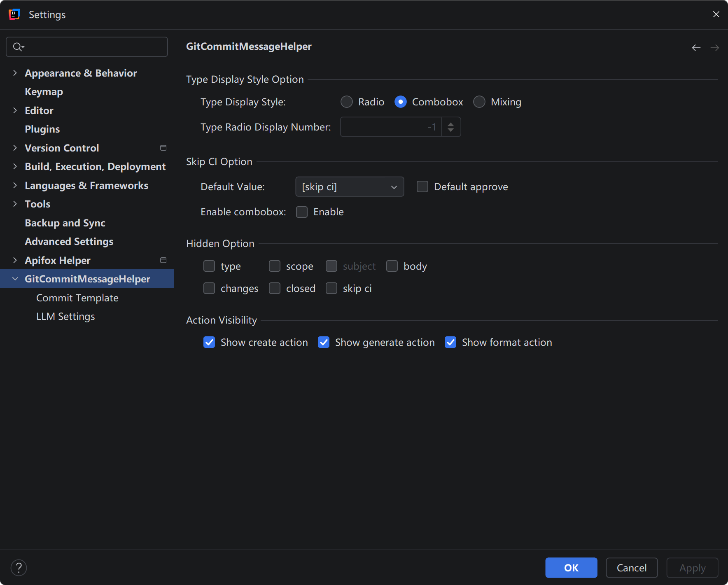Viewport: 728px width, 585px height.
Task: Open the Keymap settings page
Action: [44, 91]
